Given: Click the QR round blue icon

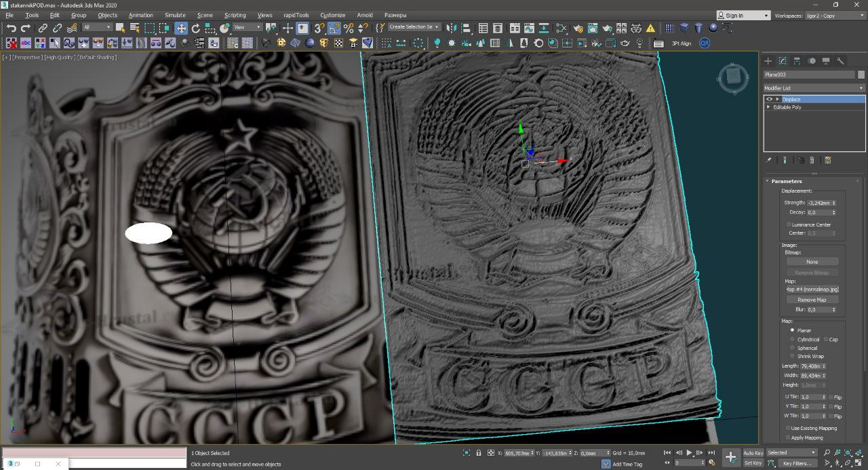Looking at the screenshot, I should coord(705,43).
